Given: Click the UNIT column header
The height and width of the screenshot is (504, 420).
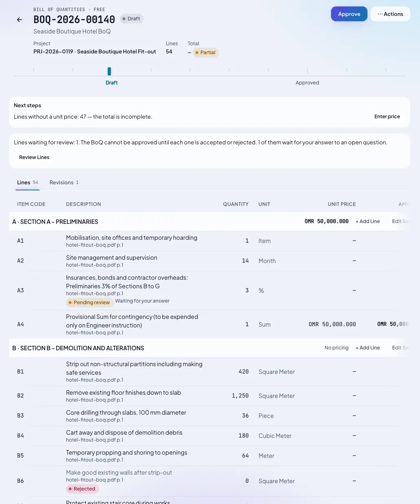Looking at the screenshot, I should (x=264, y=204).
